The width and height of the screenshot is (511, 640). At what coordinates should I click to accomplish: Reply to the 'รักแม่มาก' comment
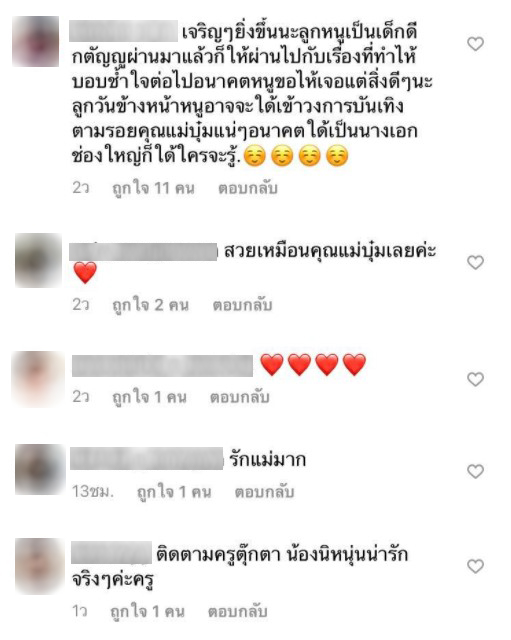(264, 492)
